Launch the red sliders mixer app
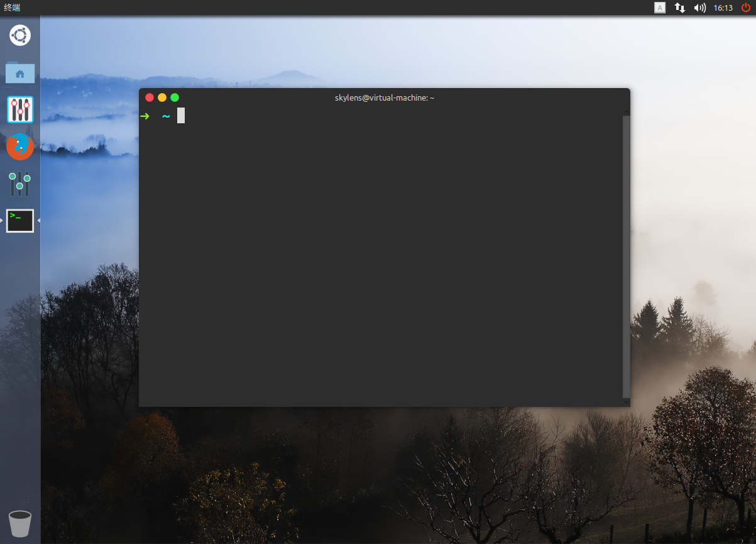 coord(20,109)
